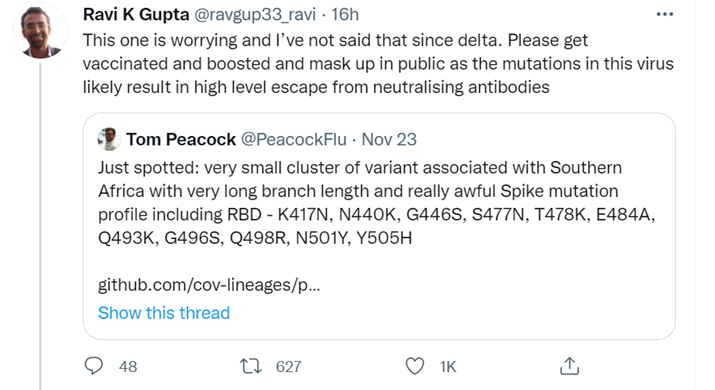Viewport: 715px width, 390px height.
Task: Click the 1K likes count
Action: [448, 366]
